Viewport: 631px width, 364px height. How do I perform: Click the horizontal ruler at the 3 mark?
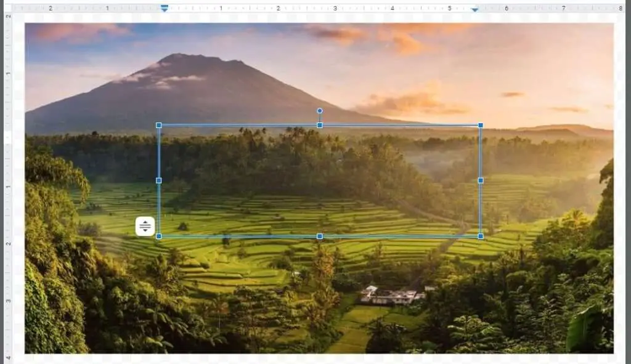335,8
